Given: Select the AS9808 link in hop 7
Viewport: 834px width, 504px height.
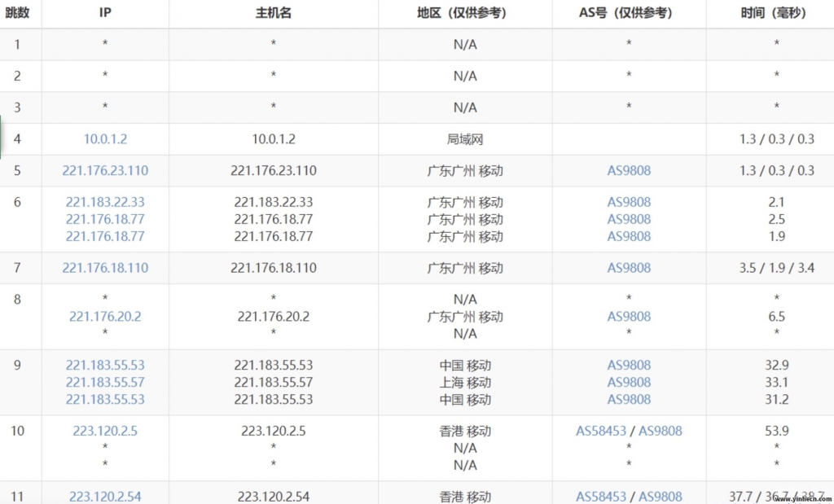Looking at the screenshot, I should click(628, 268).
